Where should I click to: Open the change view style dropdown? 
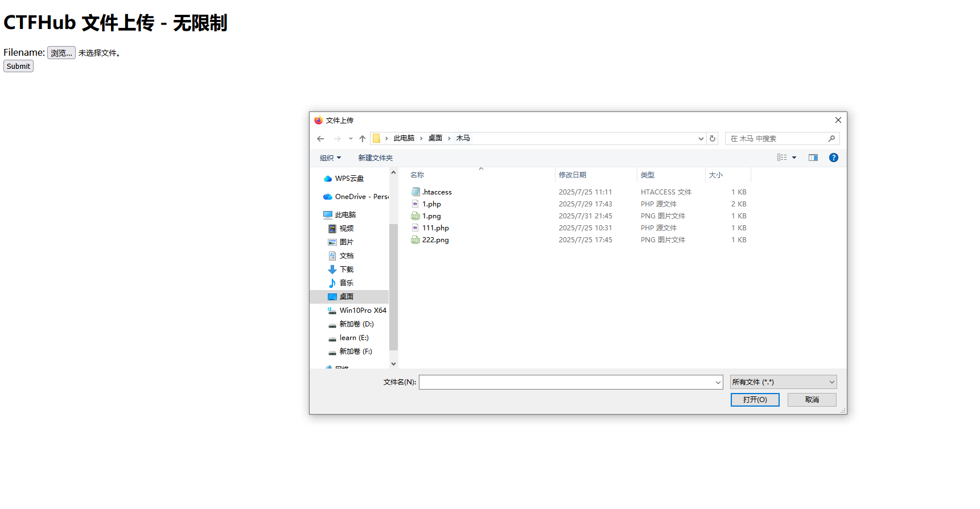(794, 158)
